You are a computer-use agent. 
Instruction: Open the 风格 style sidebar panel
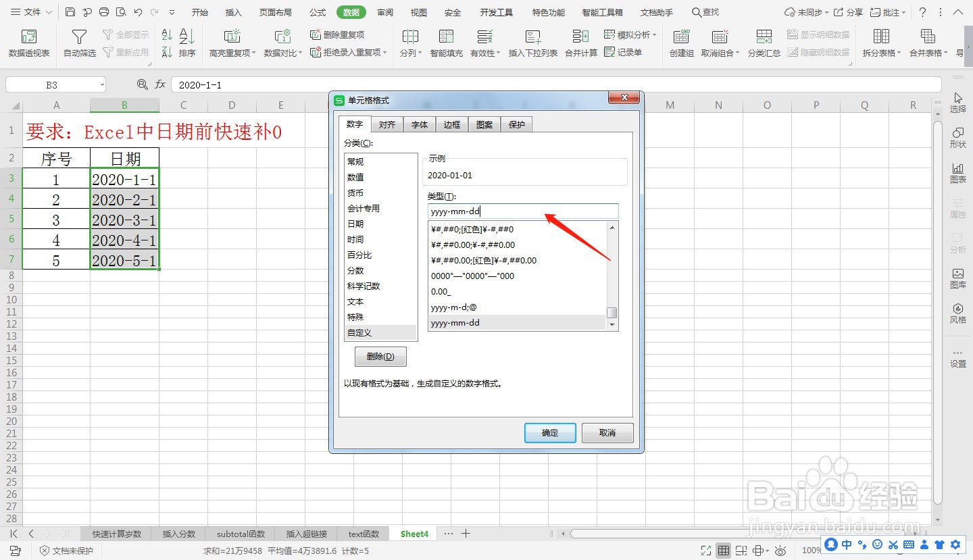tap(957, 313)
